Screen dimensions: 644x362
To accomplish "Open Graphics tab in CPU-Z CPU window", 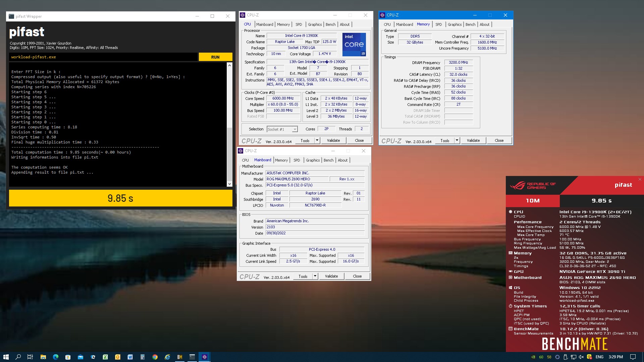I will pos(315,24).
